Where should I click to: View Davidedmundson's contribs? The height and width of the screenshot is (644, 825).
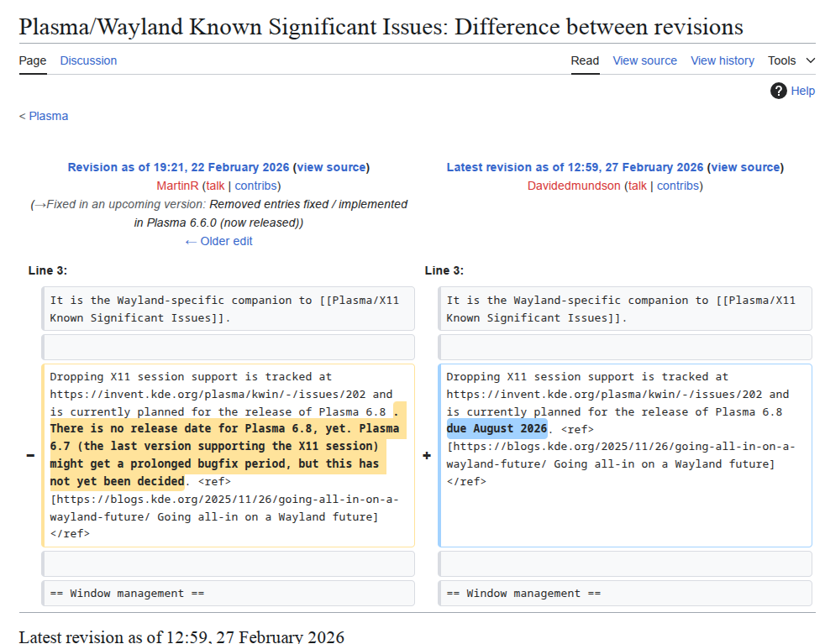click(678, 186)
